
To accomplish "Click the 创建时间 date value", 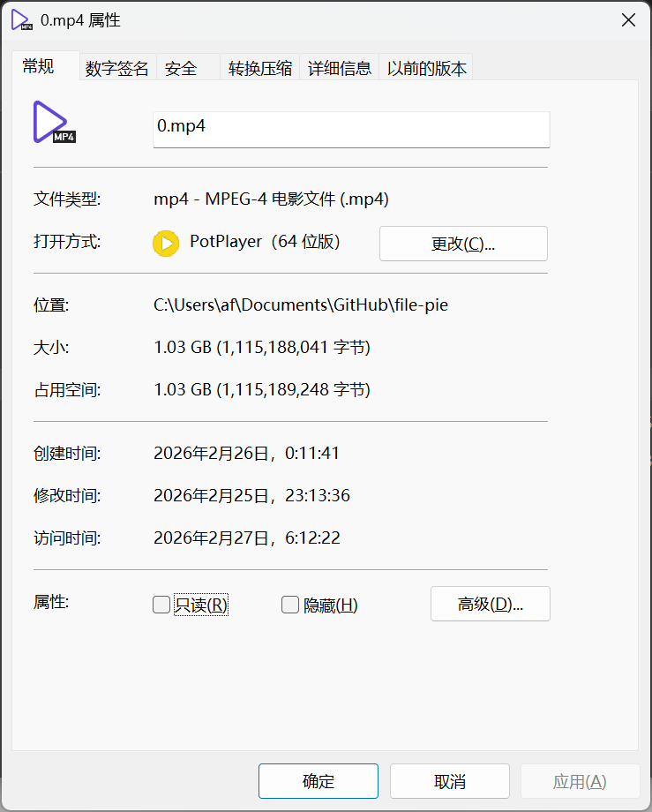I will click(246, 454).
